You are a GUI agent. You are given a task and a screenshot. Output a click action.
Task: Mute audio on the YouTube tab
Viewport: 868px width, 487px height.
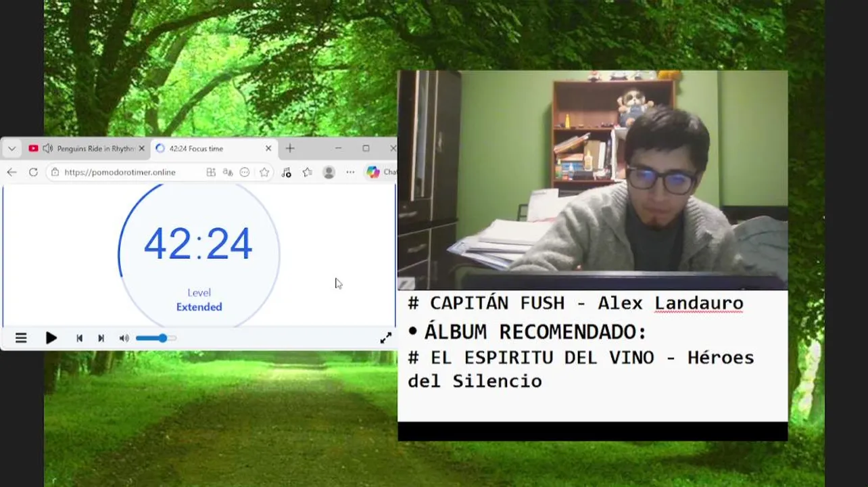47,149
